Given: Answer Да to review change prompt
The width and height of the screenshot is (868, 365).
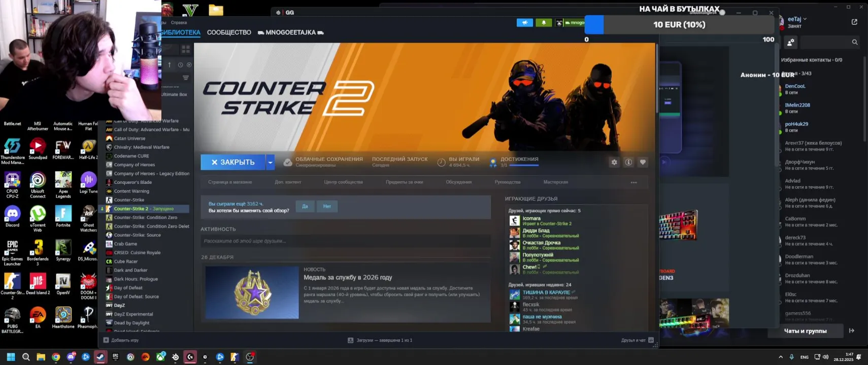Looking at the screenshot, I should click(305, 206).
